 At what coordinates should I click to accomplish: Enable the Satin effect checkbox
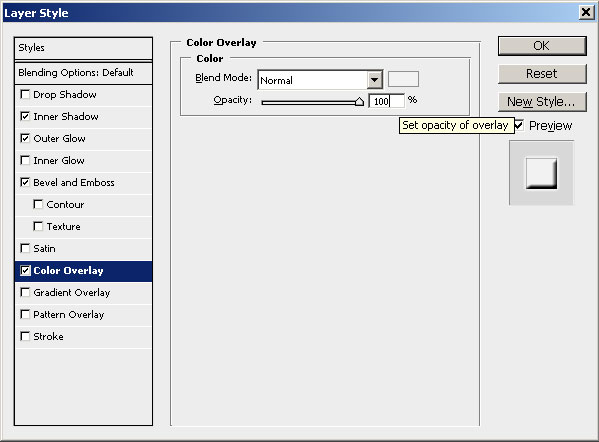(25, 248)
